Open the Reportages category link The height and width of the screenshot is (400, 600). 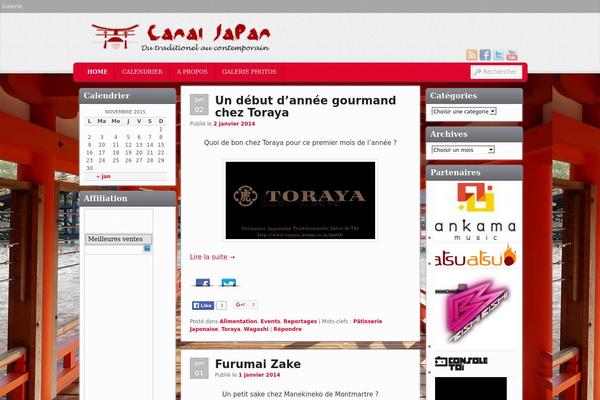tap(300, 321)
